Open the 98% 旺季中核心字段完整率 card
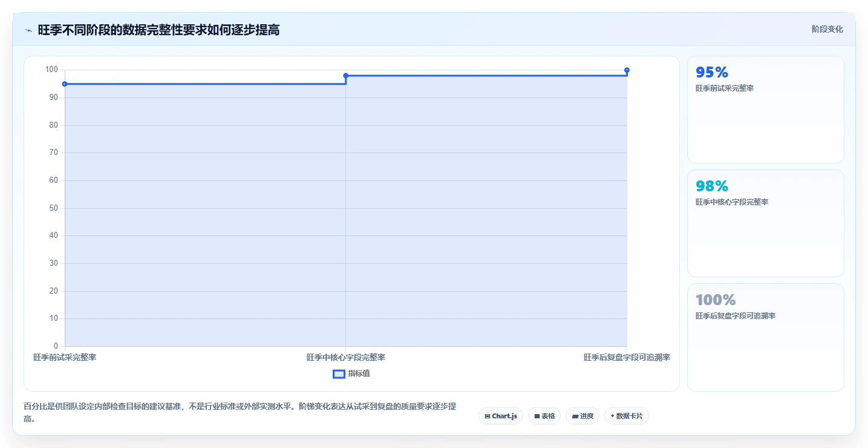The width and height of the screenshot is (868, 448). pos(765,223)
